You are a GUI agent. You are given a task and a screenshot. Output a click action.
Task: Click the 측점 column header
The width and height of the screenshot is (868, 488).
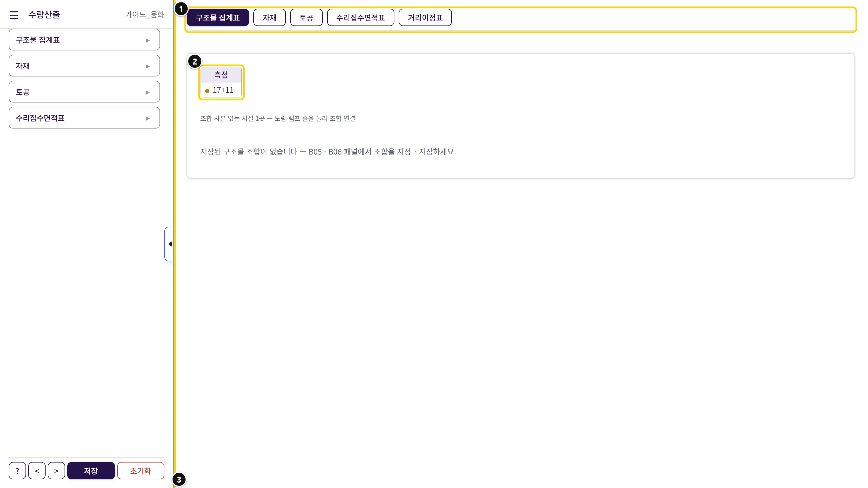(x=221, y=75)
